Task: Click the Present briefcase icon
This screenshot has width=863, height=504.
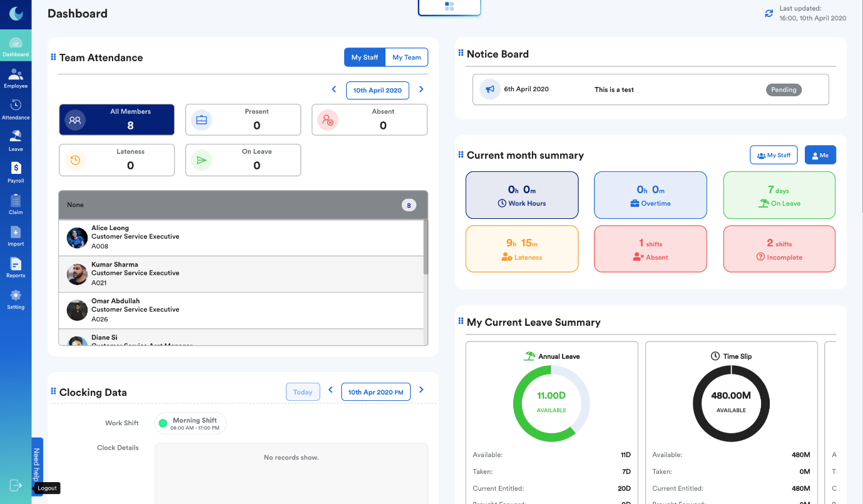Action: 202,120
